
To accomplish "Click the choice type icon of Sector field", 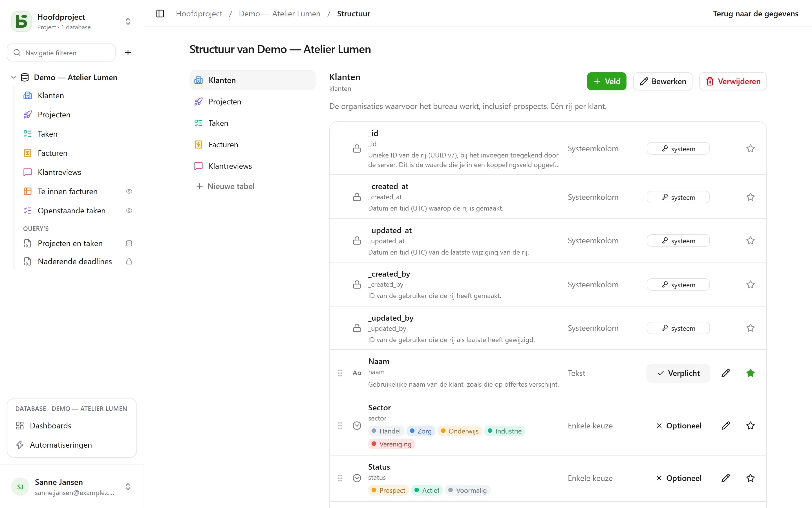I will pyautogui.click(x=357, y=426).
